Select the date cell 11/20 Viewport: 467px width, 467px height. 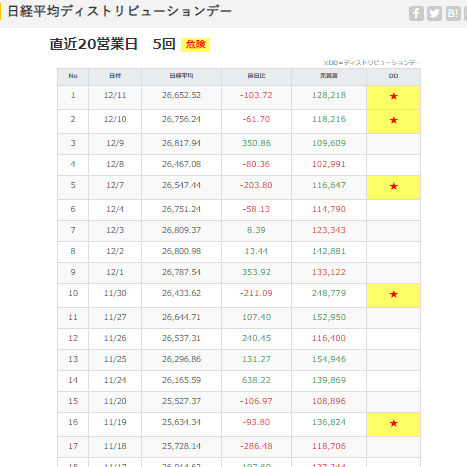(115, 401)
